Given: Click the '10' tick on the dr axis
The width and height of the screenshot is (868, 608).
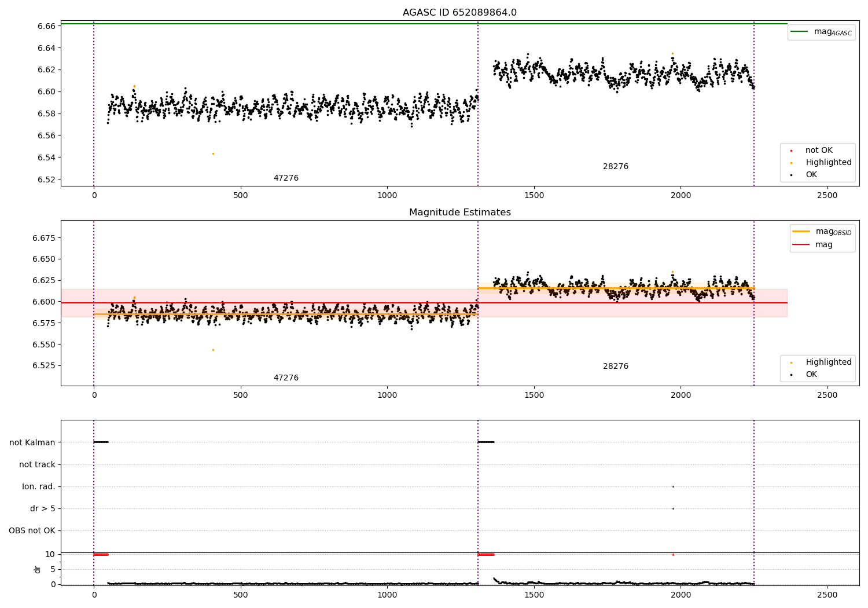Looking at the screenshot, I should [50, 554].
